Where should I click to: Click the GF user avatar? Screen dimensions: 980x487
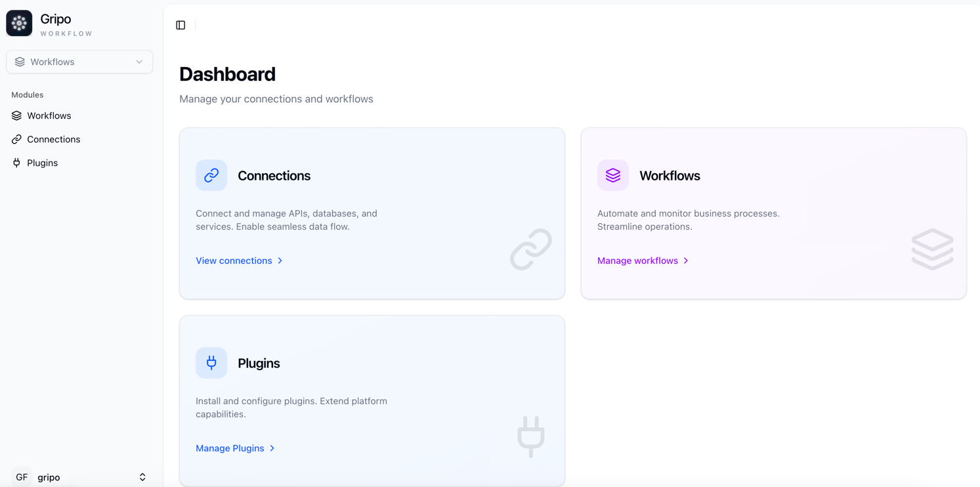coord(22,477)
